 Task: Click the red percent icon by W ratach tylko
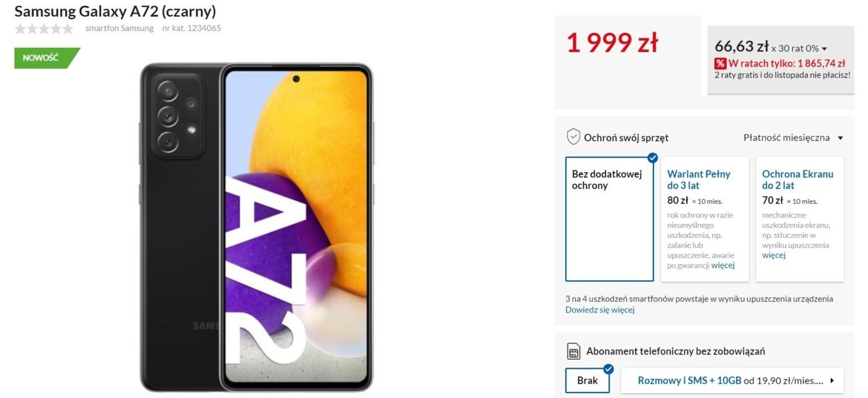coord(720,63)
